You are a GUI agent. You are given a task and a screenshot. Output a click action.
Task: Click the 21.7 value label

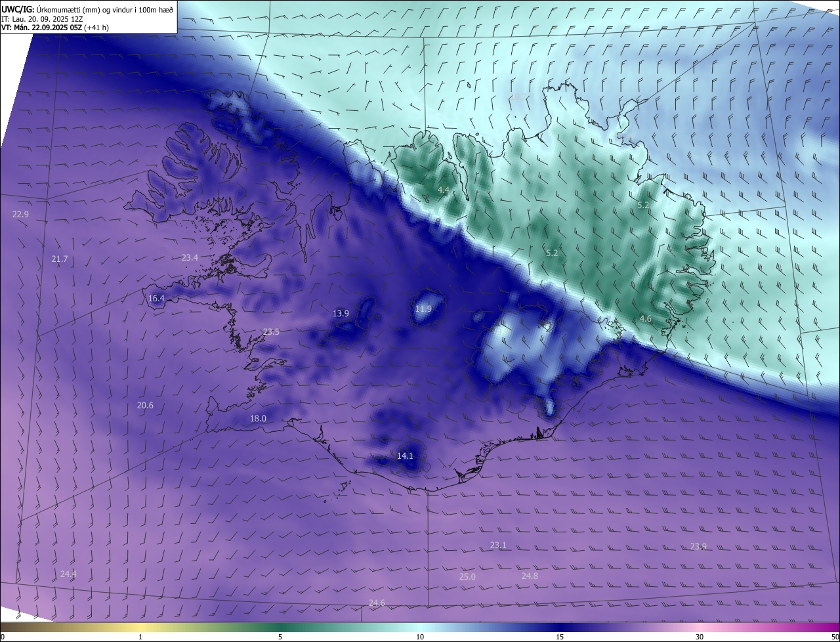point(60,259)
